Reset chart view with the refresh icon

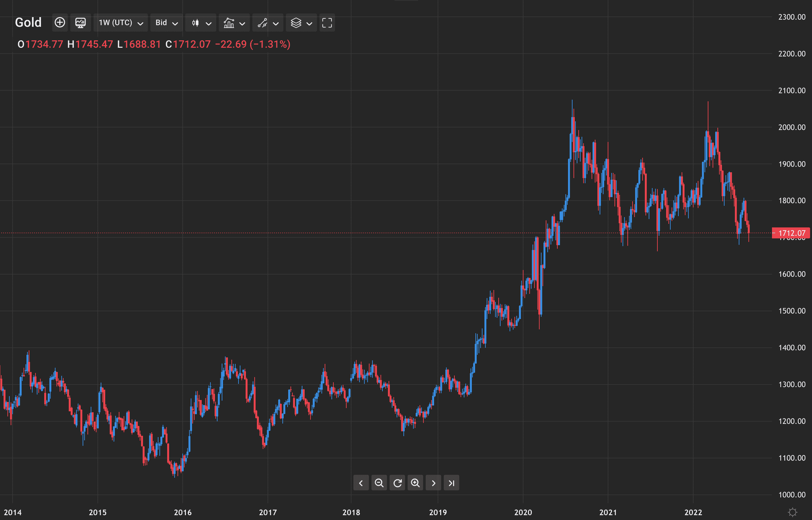click(397, 483)
